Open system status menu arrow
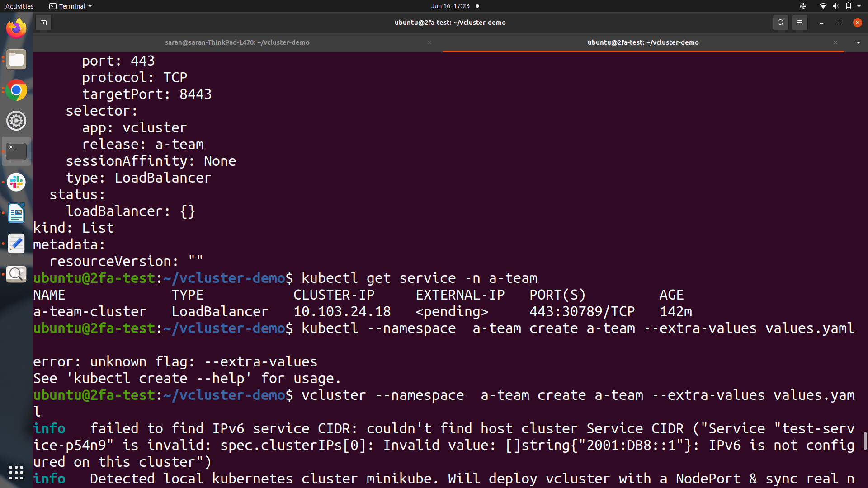The height and width of the screenshot is (488, 868). [x=859, y=6]
